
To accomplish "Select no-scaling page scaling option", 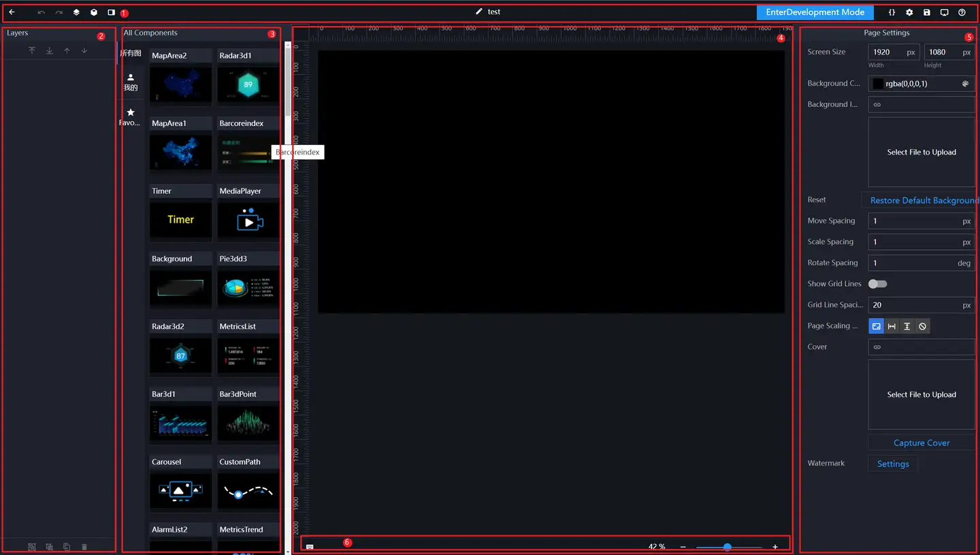I will [922, 326].
